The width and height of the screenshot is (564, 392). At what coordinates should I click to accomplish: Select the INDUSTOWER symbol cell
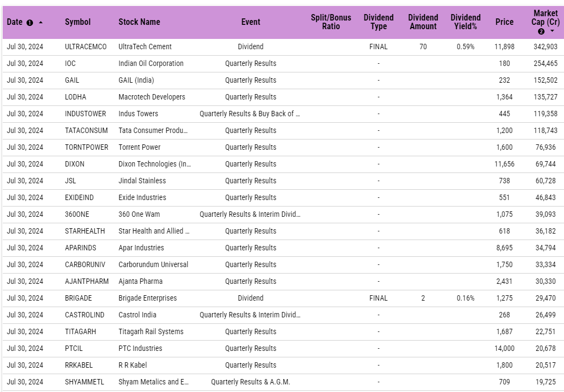[85, 114]
